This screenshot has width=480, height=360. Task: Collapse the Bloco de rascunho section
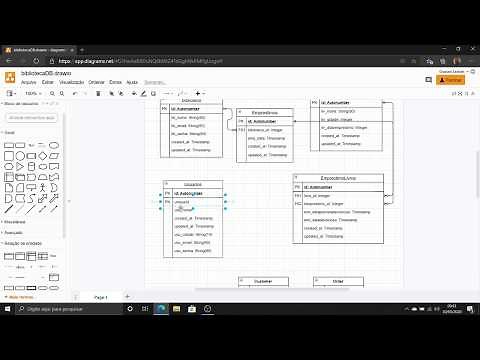20,104
